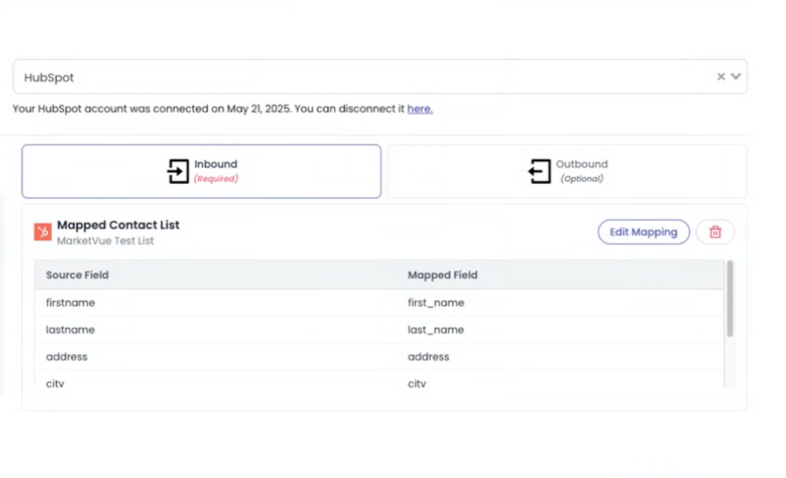Viewport: 786px width, 478px height.
Task: Click the '(Required)' label under Inbound
Action: (216, 179)
